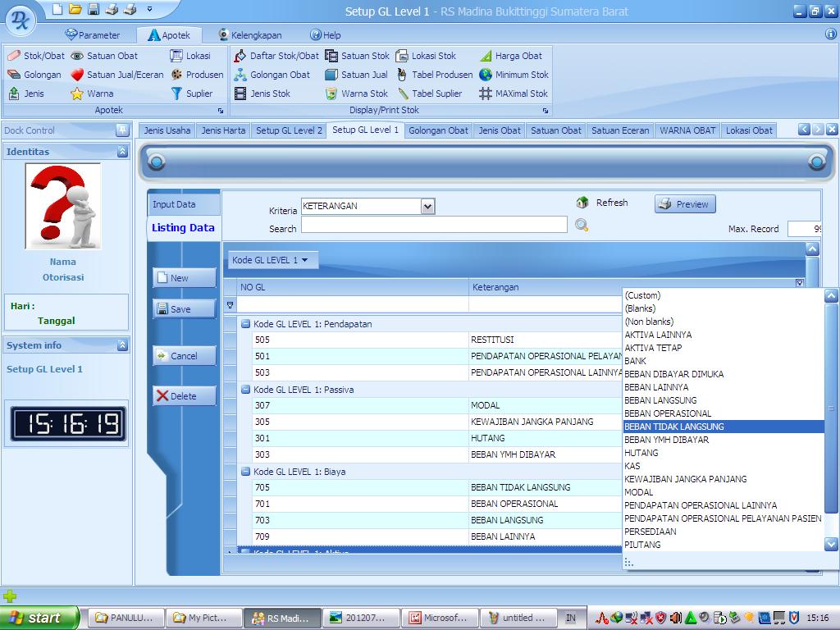
Task: Open the Parameter ribbon tab
Action: pos(92,35)
